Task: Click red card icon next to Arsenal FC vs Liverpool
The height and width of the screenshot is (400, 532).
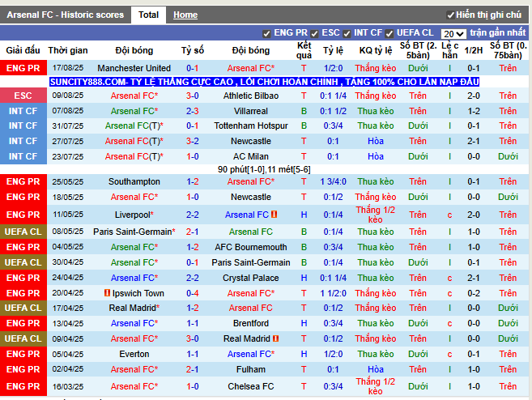Action: [x=275, y=215]
